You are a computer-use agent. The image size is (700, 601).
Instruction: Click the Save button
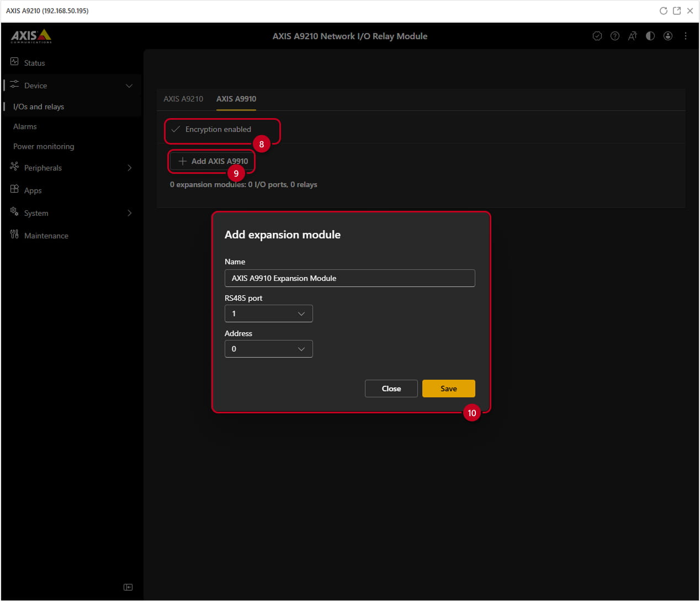449,389
